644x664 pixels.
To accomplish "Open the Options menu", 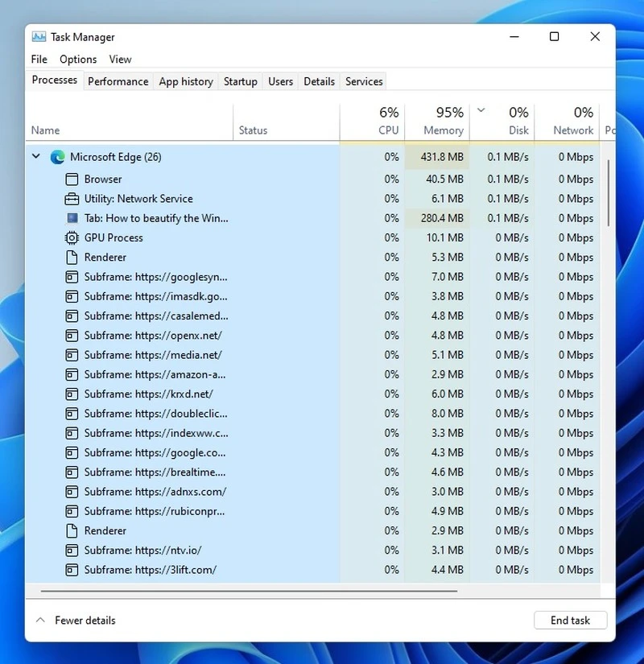I will tap(77, 59).
